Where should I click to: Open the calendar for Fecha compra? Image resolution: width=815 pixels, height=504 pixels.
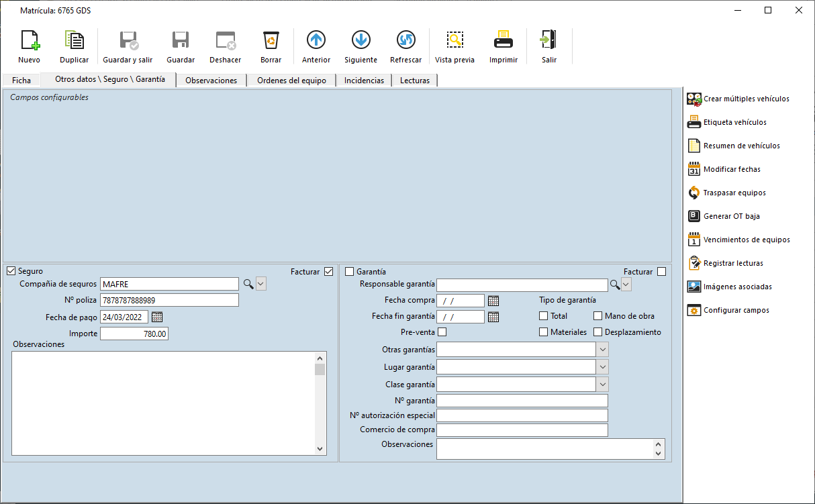tap(493, 301)
